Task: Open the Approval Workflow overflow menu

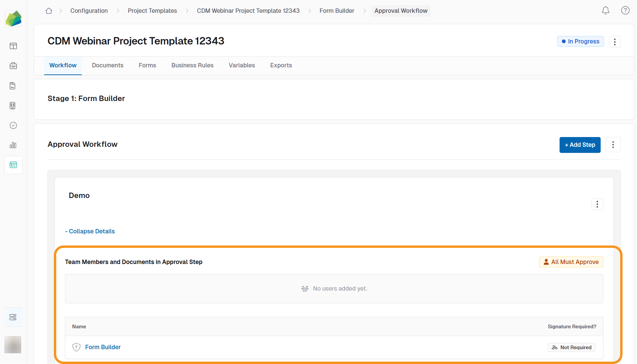Action: point(613,144)
